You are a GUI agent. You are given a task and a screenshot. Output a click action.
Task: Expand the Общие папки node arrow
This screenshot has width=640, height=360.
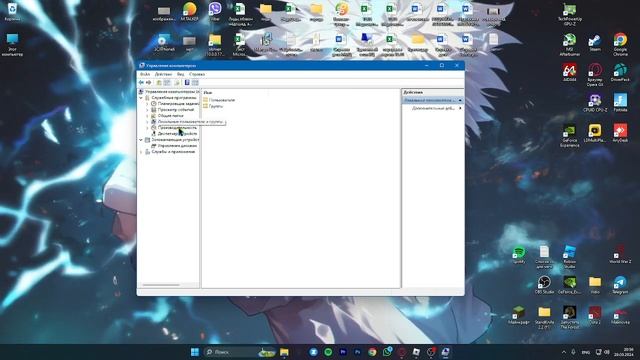tap(147, 116)
